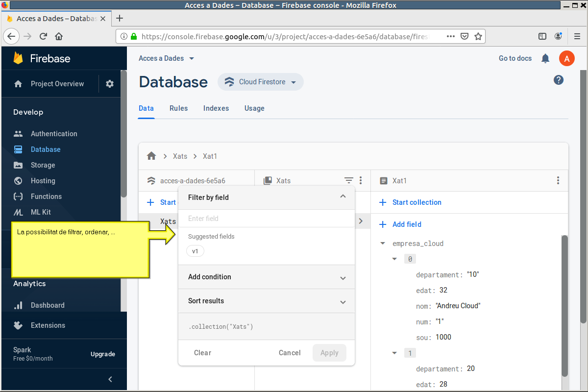Click sou value 1000

coord(443,337)
